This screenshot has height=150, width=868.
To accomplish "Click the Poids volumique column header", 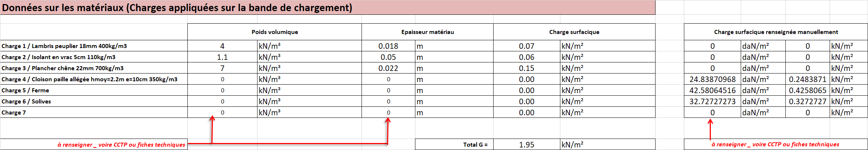I will 274,32.
